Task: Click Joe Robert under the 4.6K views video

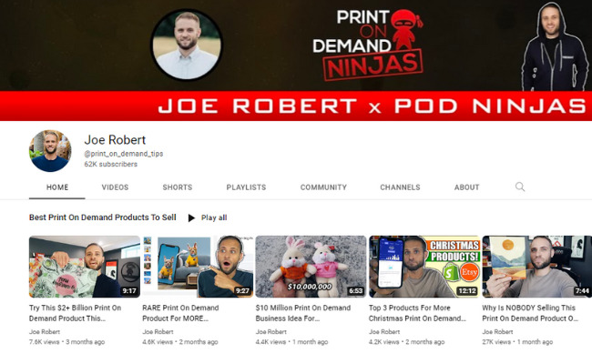Action: 158,332
